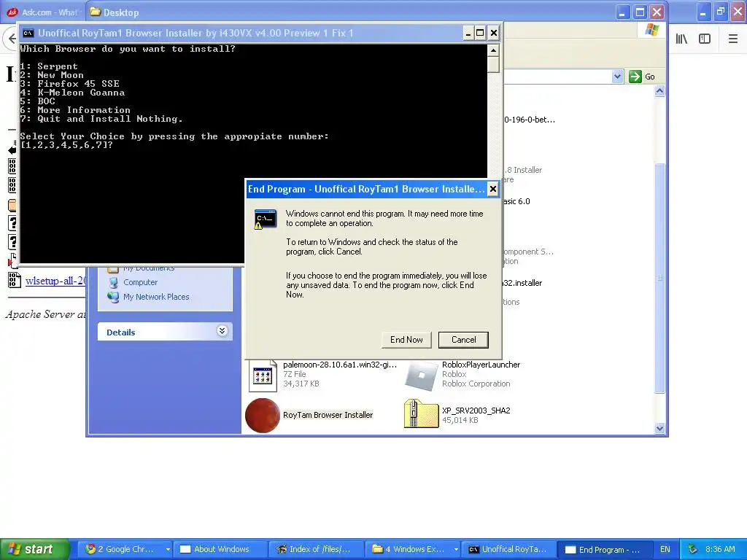
Task: Open the RoyTam Browser Installer red icon
Action: point(263,415)
